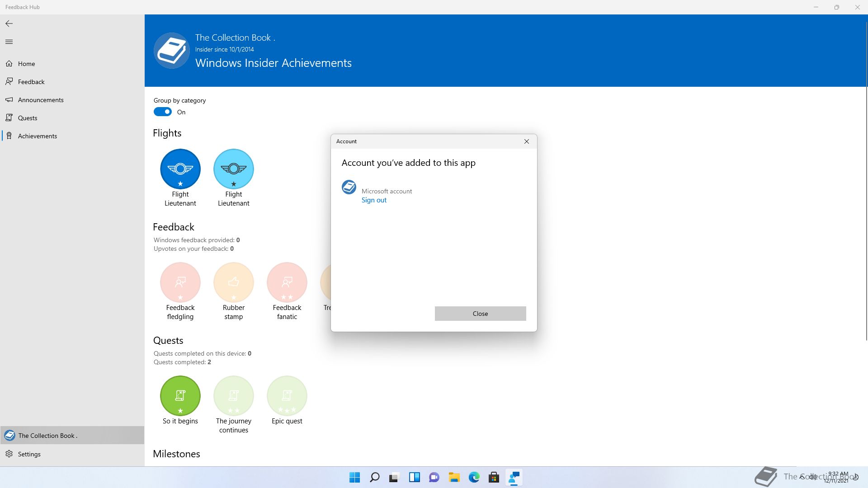Image resolution: width=868 pixels, height=488 pixels.
Task: Click the Home icon in sidebar
Action: point(9,64)
